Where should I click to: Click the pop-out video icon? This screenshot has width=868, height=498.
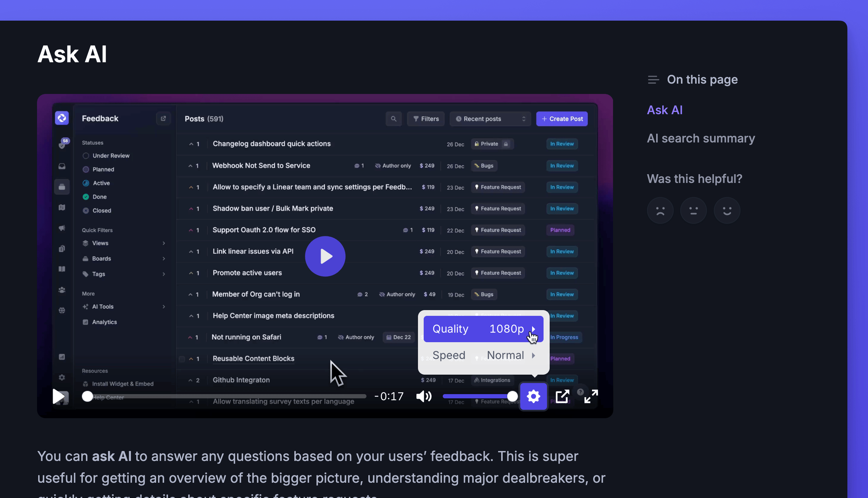pos(562,396)
